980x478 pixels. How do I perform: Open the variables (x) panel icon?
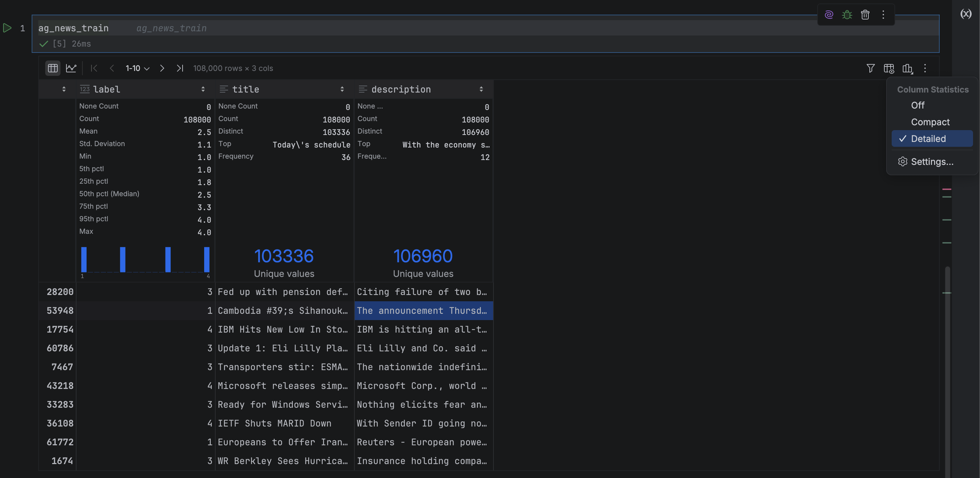pyautogui.click(x=965, y=14)
